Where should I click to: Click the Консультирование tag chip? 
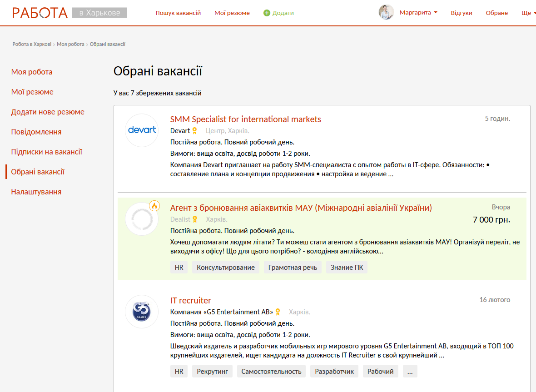click(x=225, y=267)
